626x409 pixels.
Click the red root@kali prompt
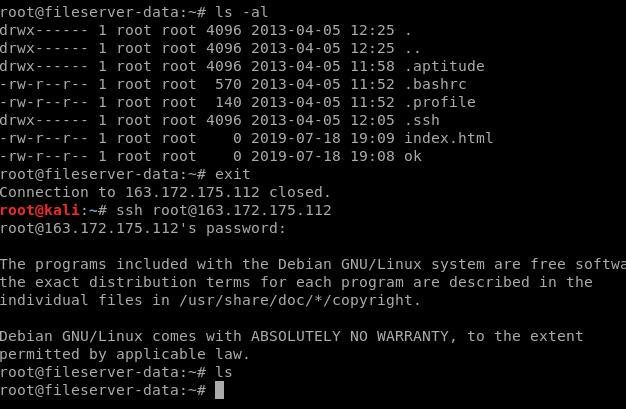(37, 210)
